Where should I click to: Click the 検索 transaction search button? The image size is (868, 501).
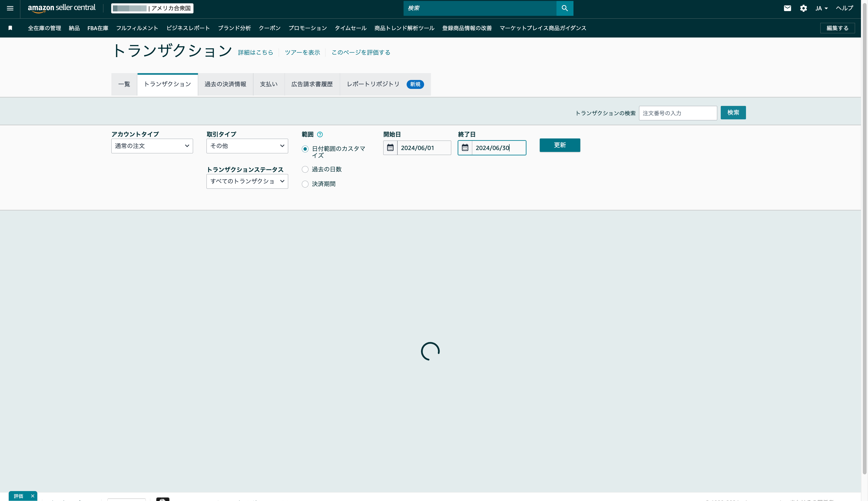click(x=733, y=113)
